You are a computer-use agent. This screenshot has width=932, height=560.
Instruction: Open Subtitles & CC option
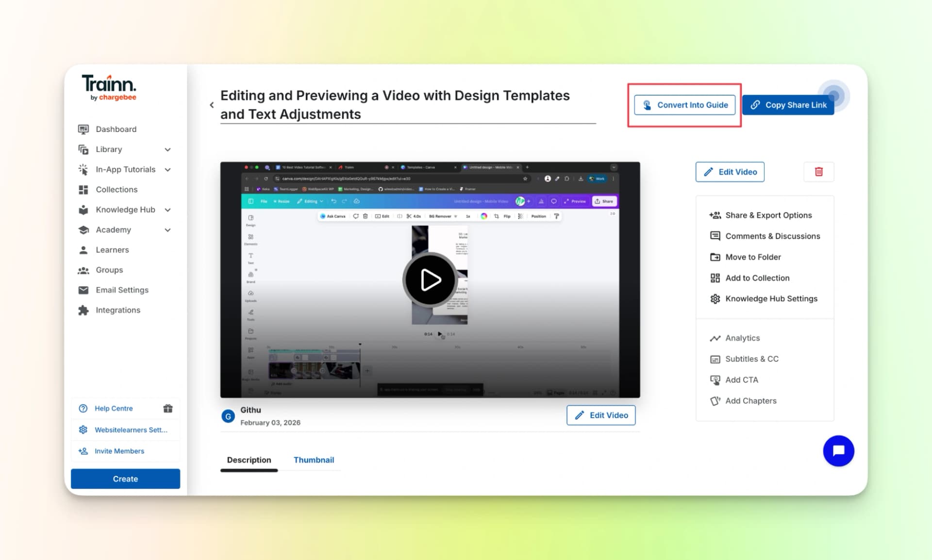point(751,359)
